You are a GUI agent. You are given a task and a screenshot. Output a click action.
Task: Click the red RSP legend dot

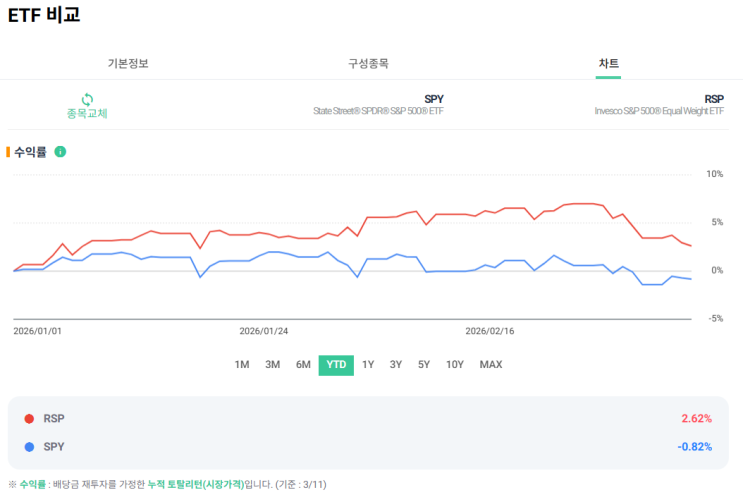tap(29, 419)
